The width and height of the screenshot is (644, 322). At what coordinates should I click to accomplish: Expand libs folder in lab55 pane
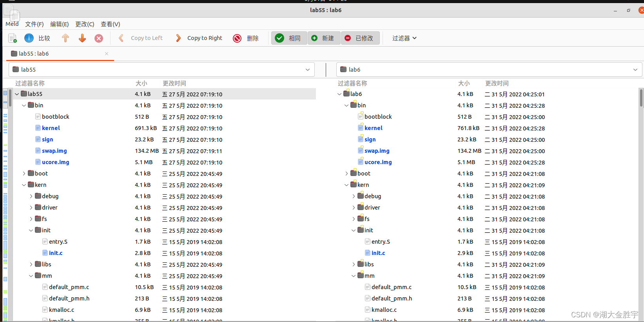[31, 264]
